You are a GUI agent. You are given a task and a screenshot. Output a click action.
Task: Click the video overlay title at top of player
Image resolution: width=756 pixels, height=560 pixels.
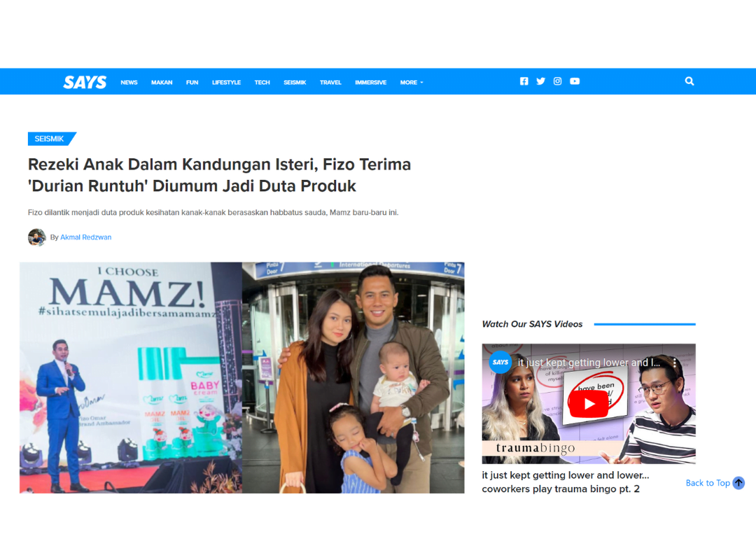pos(589,362)
